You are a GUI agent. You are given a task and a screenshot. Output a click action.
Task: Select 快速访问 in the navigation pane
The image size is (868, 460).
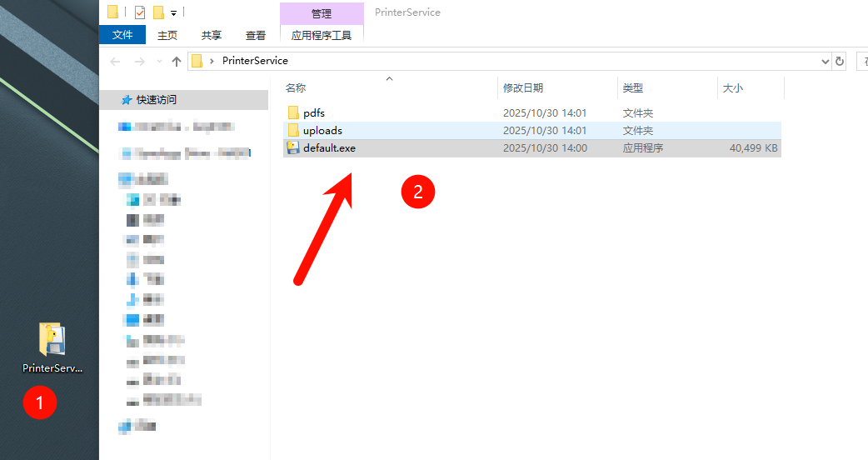pyautogui.click(x=184, y=100)
